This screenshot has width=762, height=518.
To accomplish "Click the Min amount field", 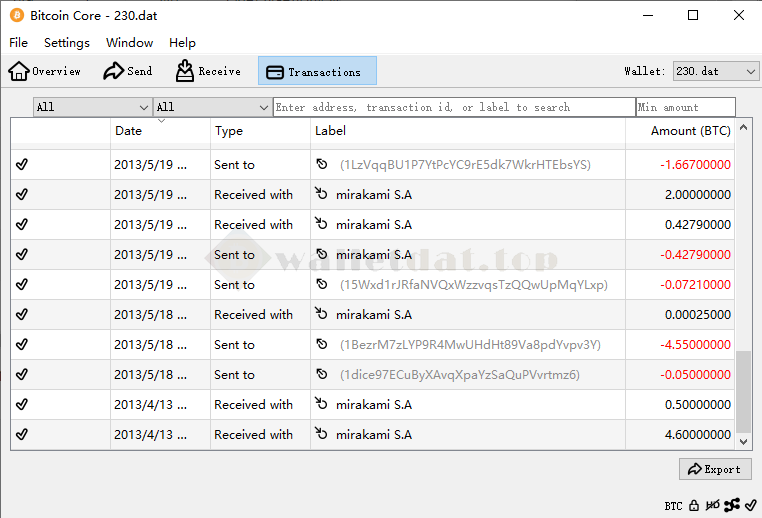I will tap(685, 107).
